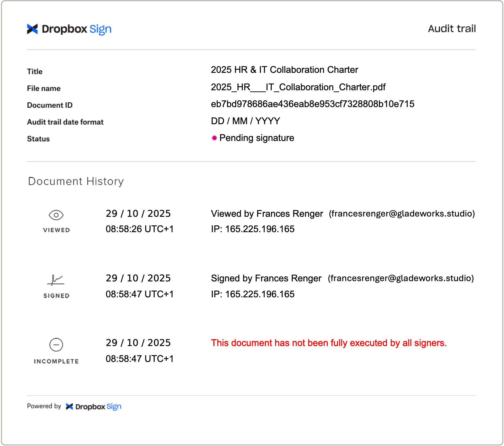Click the pink status dot beside Pending signature
The width and height of the screenshot is (504, 446).
coord(214,138)
